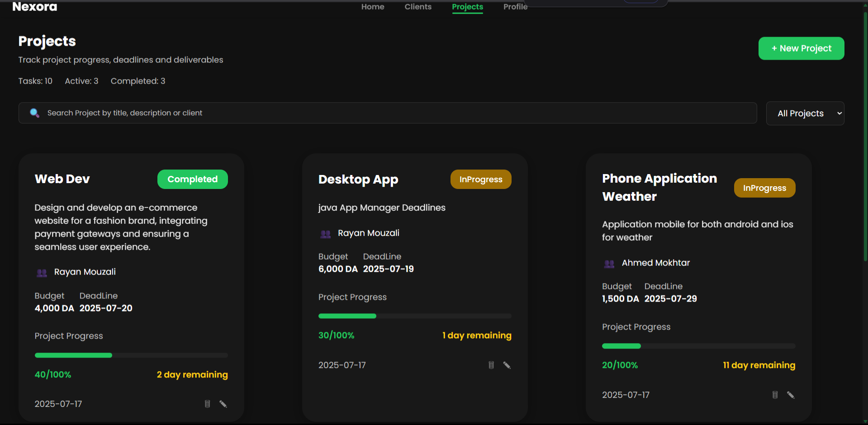This screenshot has width=868, height=425.
Task: Click the Nexora logo
Action: click(34, 6)
